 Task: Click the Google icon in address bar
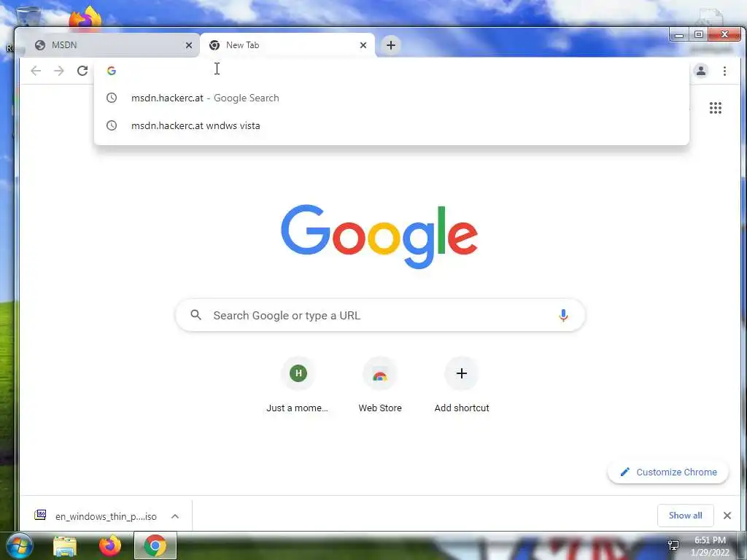(x=112, y=71)
